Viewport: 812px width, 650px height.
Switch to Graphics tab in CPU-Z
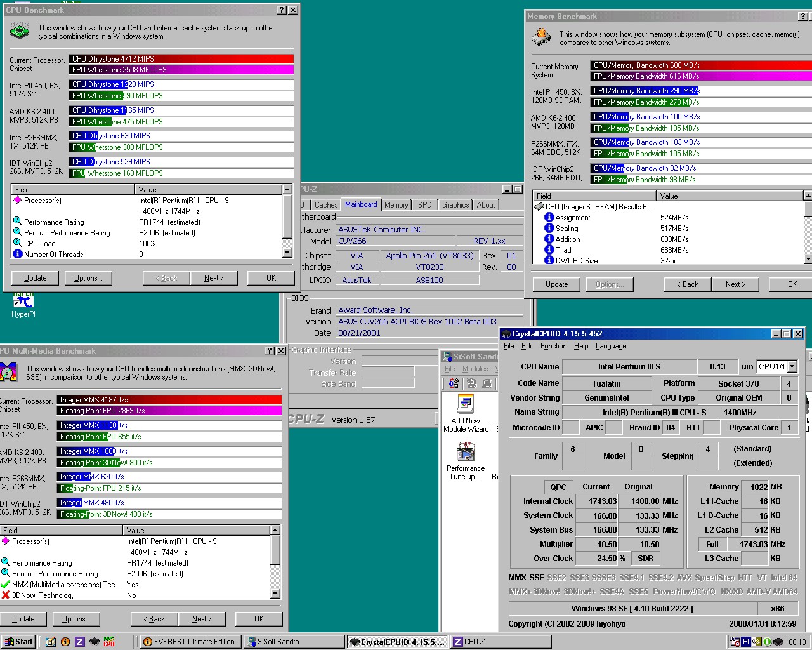pyautogui.click(x=455, y=205)
